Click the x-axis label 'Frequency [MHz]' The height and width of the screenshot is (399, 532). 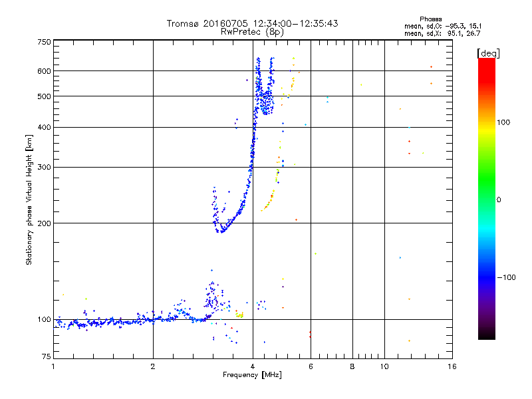252,375
